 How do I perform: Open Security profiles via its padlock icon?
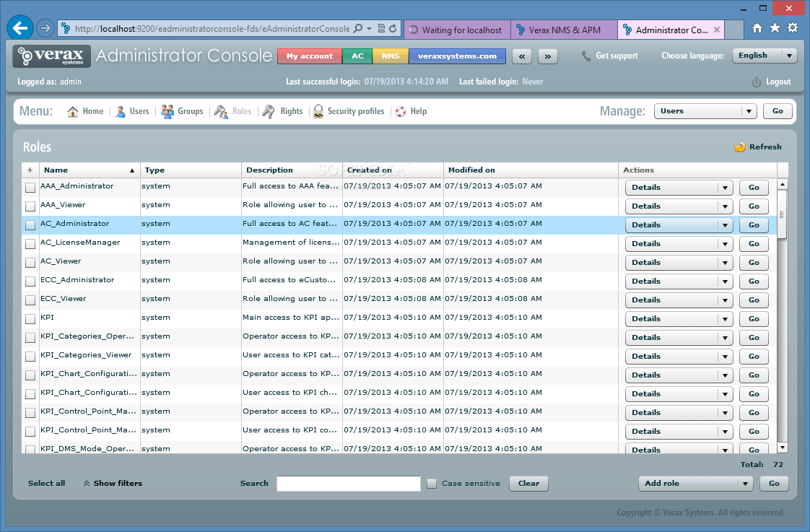point(318,111)
